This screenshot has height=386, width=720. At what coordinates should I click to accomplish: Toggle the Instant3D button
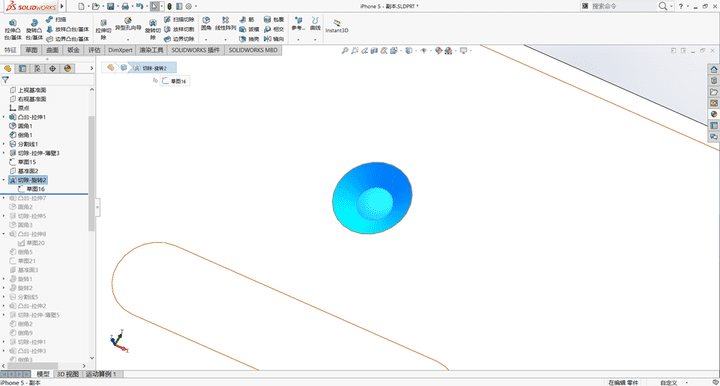337,26
